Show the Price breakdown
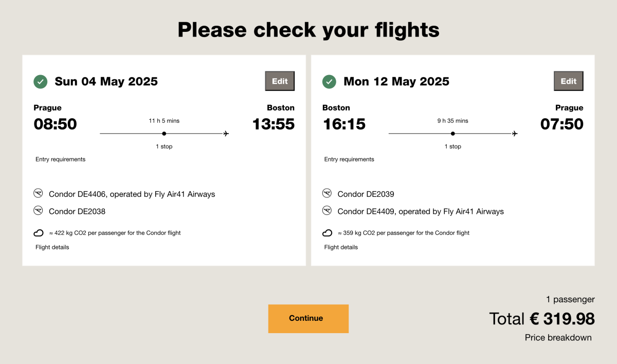Viewport: 617px width, 364px height. pos(558,338)
